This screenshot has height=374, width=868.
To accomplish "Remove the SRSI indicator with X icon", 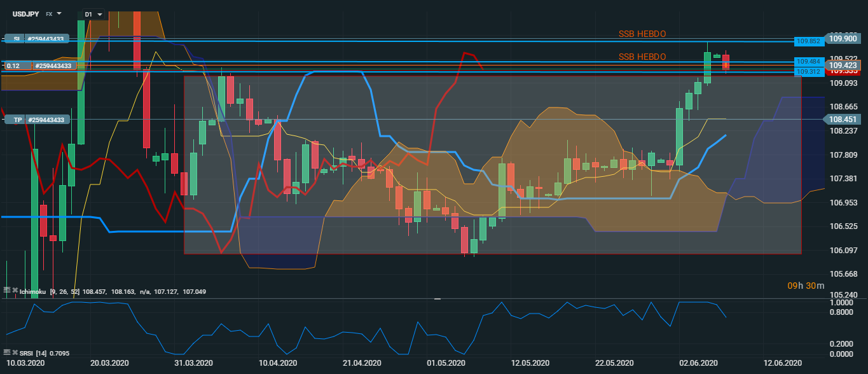I will (x=15, y=352).
